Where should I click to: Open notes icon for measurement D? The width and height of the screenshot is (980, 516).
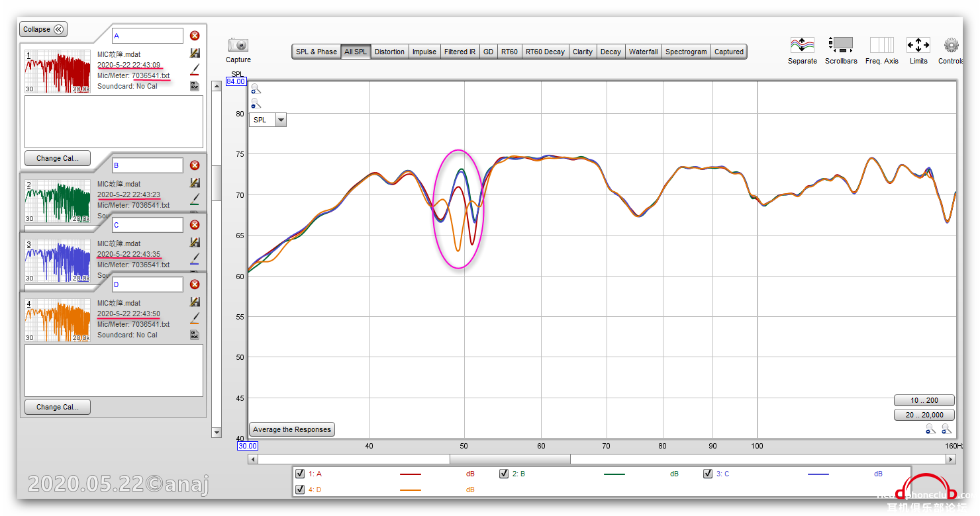coord(195,335)
